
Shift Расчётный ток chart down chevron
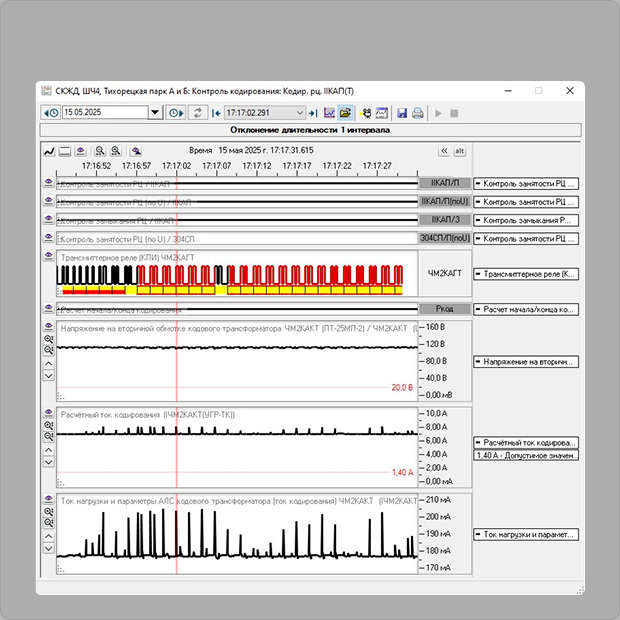click(x=49, y=462)
